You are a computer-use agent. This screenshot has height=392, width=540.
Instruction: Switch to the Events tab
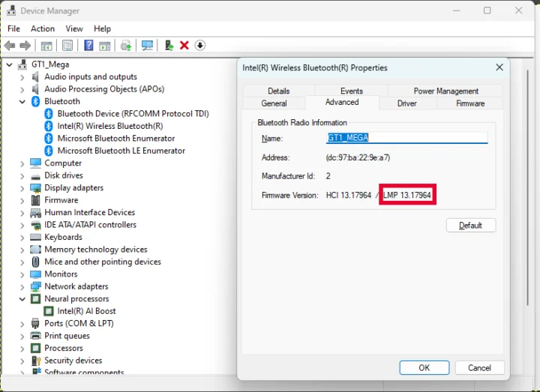coord(352,91)
